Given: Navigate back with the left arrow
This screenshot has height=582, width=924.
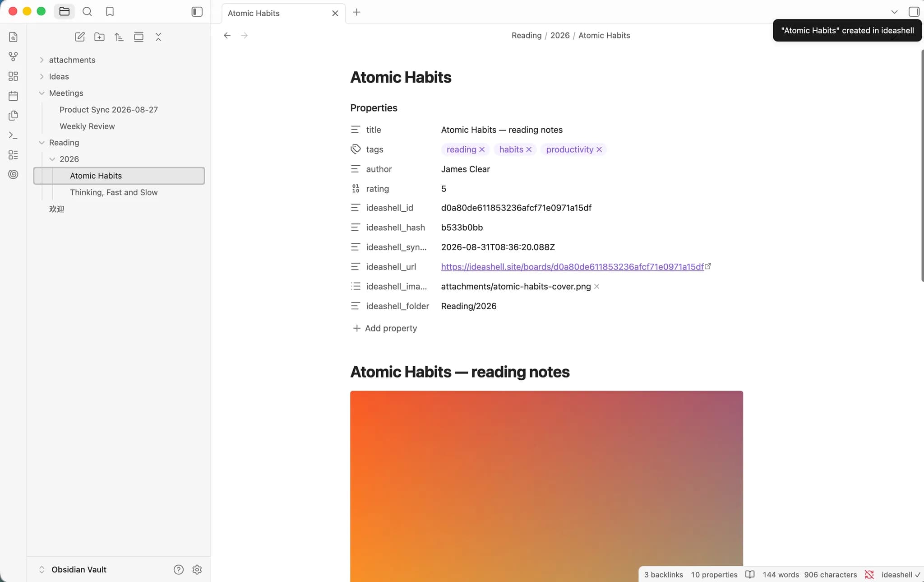Looking at the screenshot, I should point(227,35).
